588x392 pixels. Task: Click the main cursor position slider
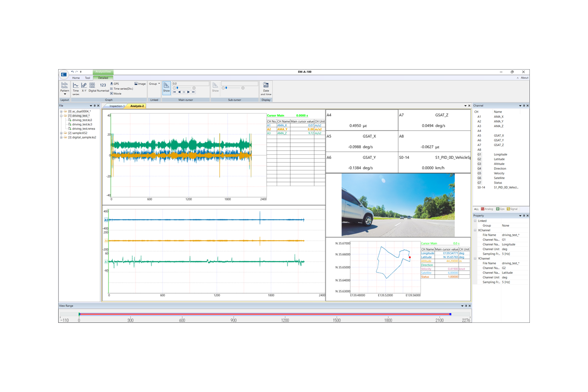[x=184, y=88]
